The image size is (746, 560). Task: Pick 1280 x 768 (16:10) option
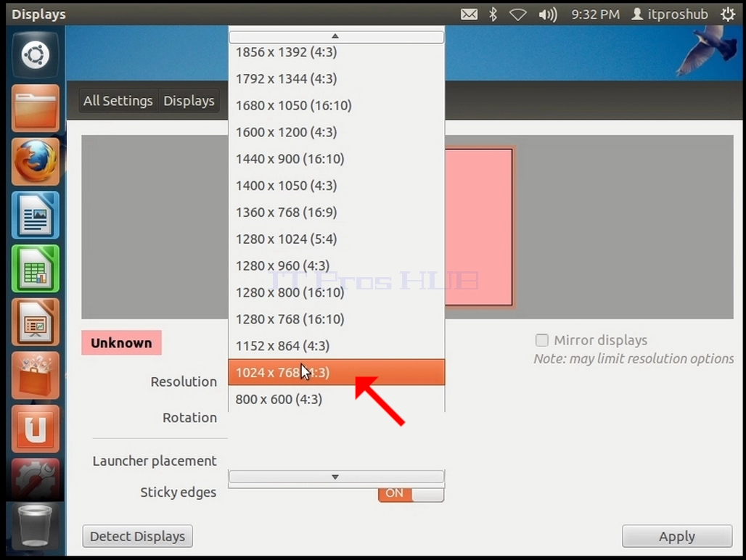tap(337, 319)
